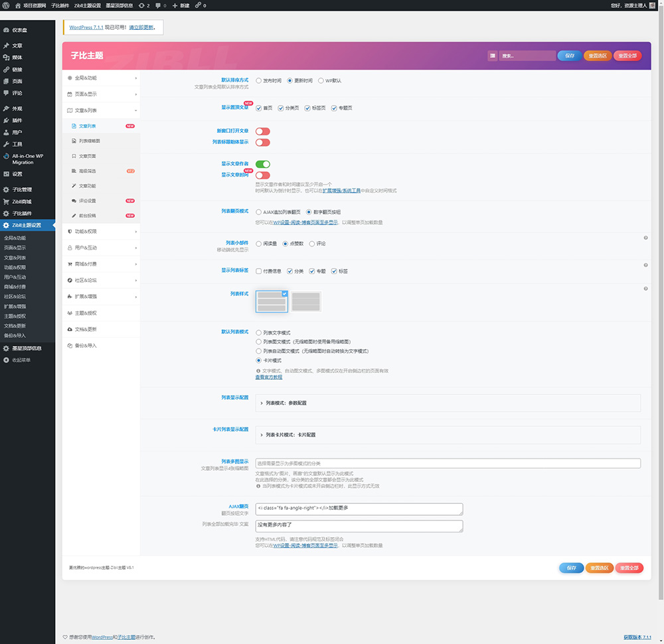Enable the 新窗口打开文章 switch

point(262,131)
